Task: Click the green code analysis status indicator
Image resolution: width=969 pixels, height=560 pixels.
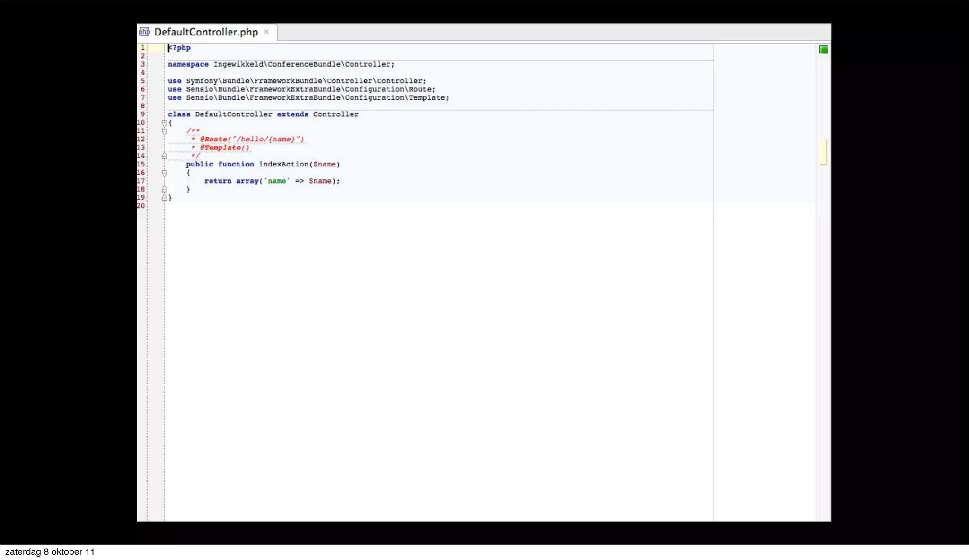Action: pyautogui.click(x=823, y=50)
